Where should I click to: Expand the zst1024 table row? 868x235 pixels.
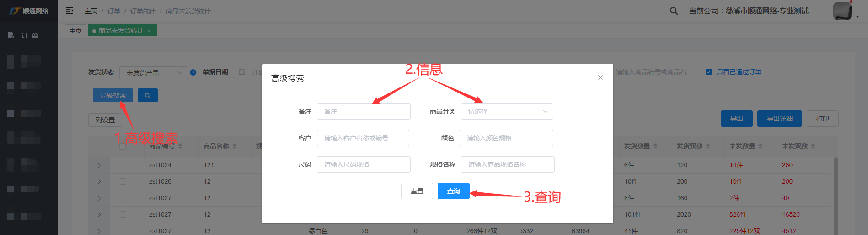pyautogui.click(x=99, y=165)
